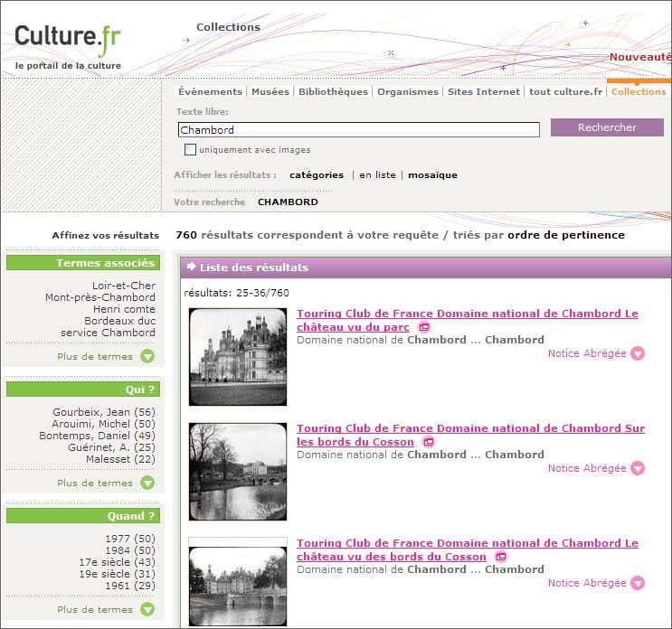Click green arrow icon under Quand ?
The image size is (672, 629).
pos(147,609)
